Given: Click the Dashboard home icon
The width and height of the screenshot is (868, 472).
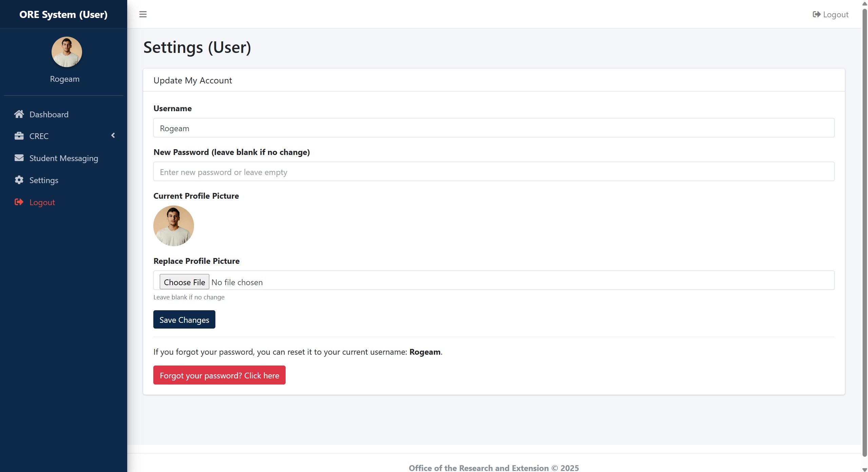Looking at the screenshot, I should [19, 114].
